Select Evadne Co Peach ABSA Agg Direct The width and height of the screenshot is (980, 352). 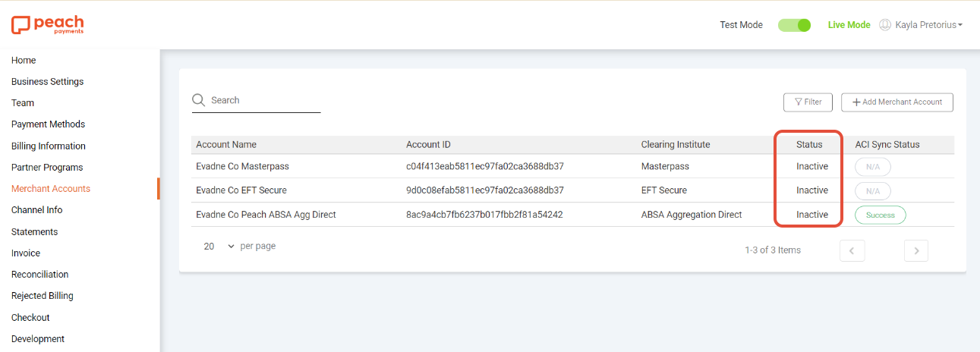point(266,215)
